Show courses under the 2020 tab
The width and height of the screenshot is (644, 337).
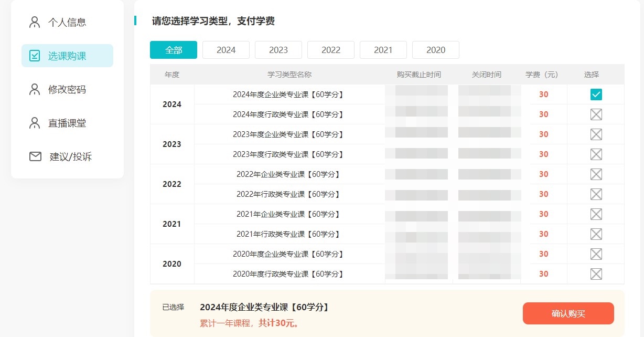click(x=436, y=50)
